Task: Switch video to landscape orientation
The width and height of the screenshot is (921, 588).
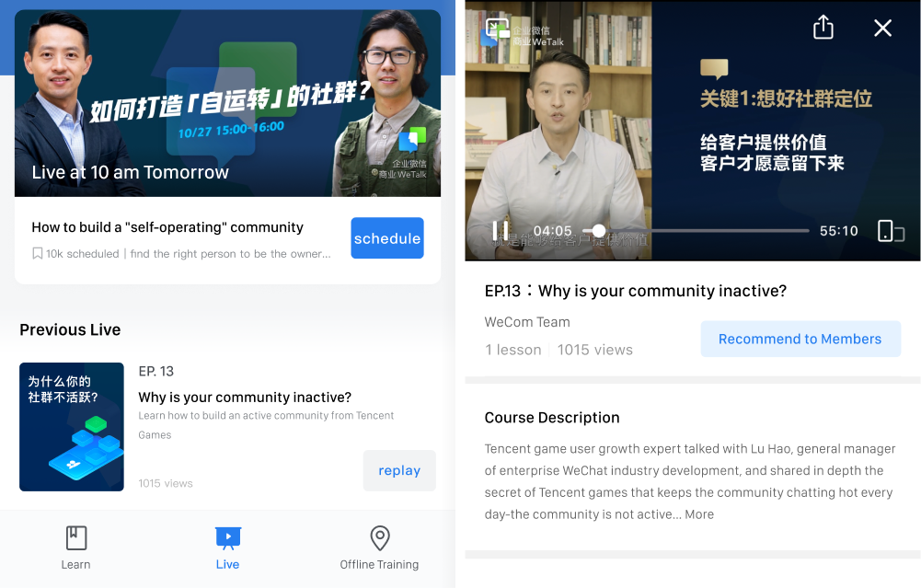Action: pyautogui.click(x=891, y=231)
